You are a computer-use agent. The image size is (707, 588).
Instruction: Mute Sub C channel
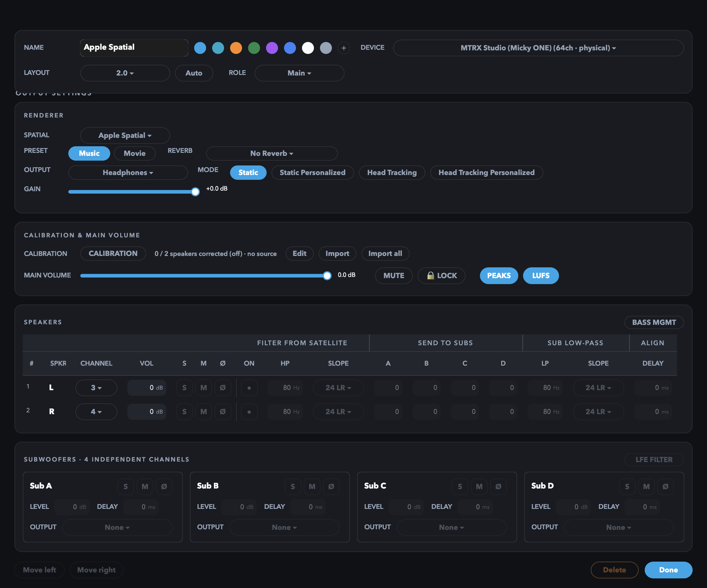pos(479,486)
